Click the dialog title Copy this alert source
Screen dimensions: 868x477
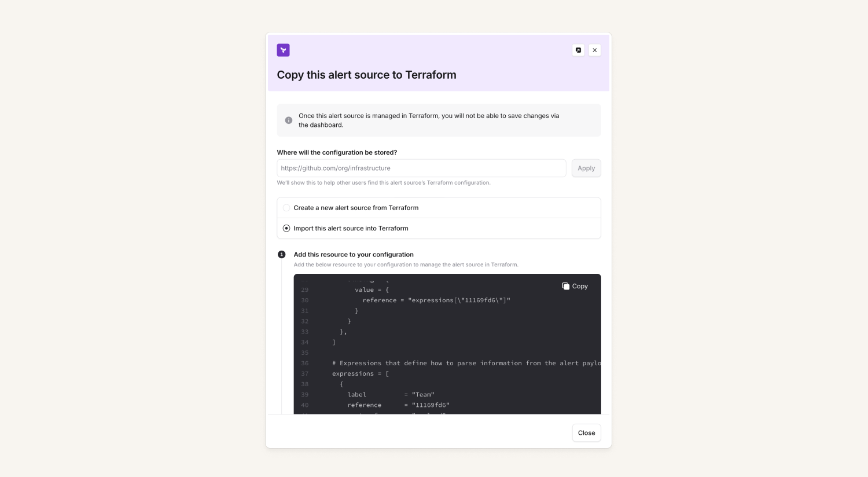(x=366, y=75)
